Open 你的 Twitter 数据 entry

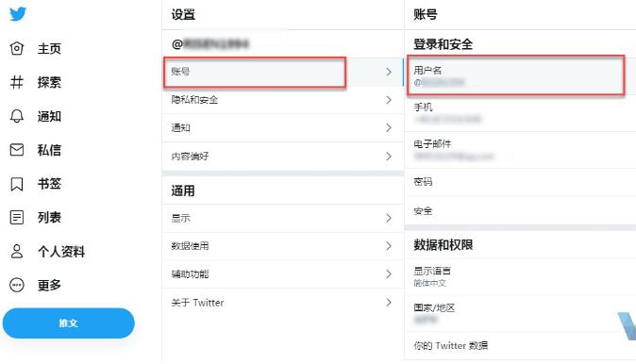tap(520, 346)
